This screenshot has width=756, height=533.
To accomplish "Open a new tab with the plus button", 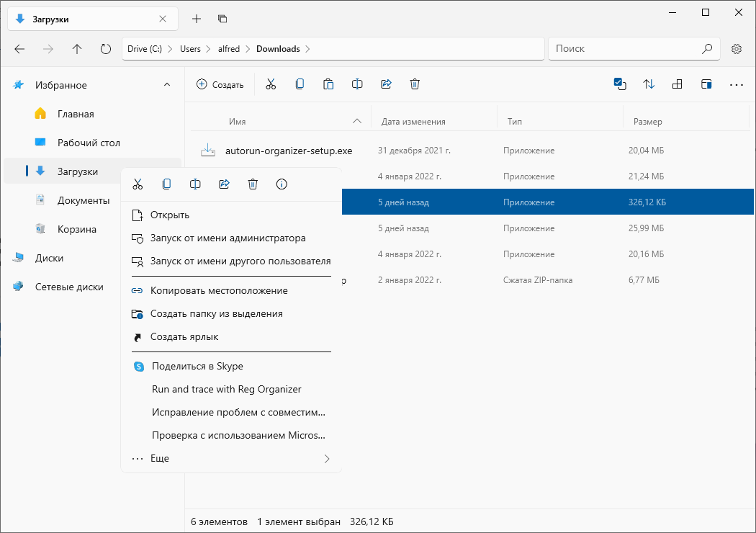I will coord(197,19).
